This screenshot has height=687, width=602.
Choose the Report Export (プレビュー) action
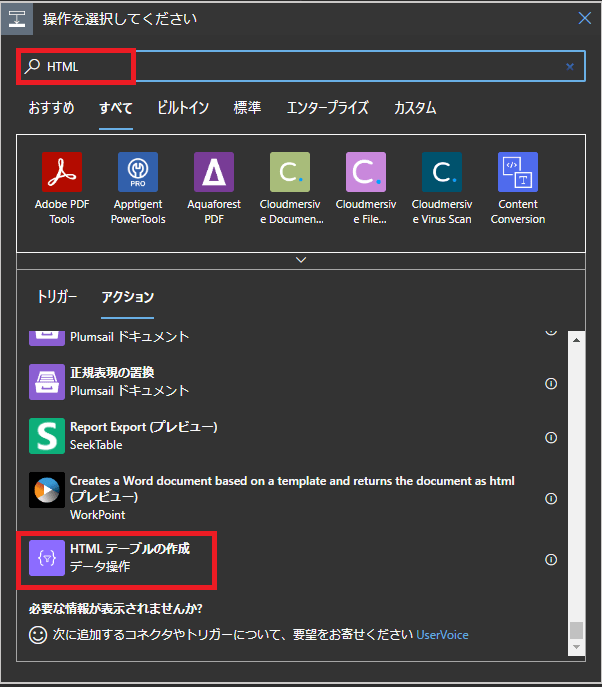292,436
